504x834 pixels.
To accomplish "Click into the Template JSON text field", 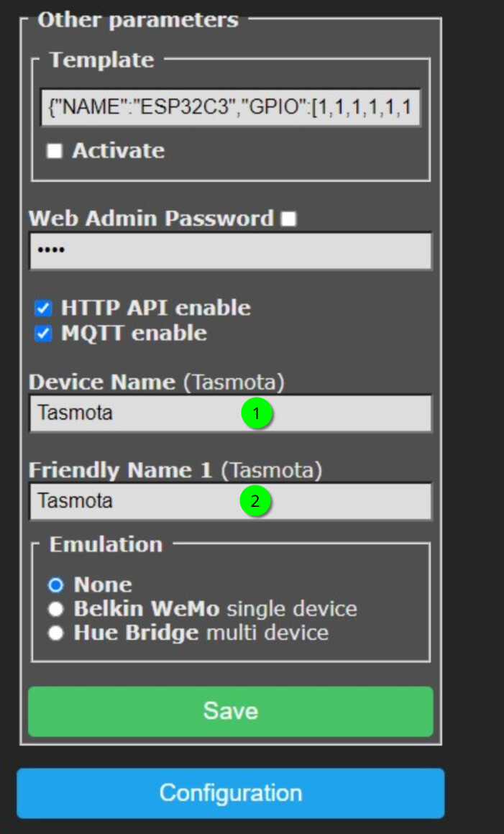I will click(230, 108).
